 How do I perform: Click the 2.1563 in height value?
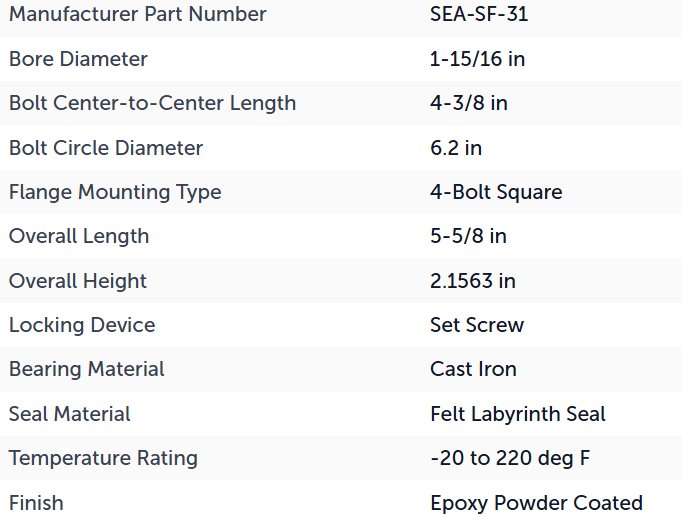coord(473,281)
